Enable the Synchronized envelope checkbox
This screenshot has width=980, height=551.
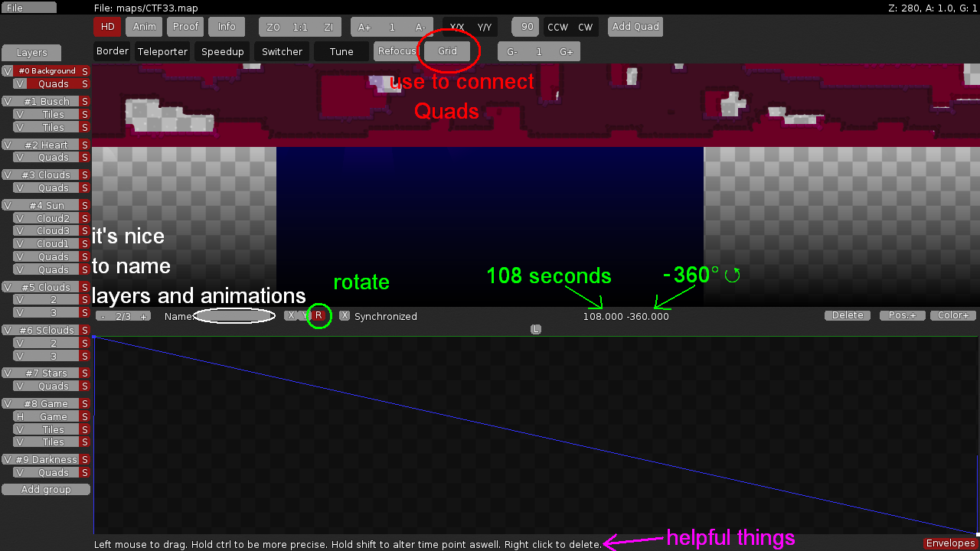(345, 315)
